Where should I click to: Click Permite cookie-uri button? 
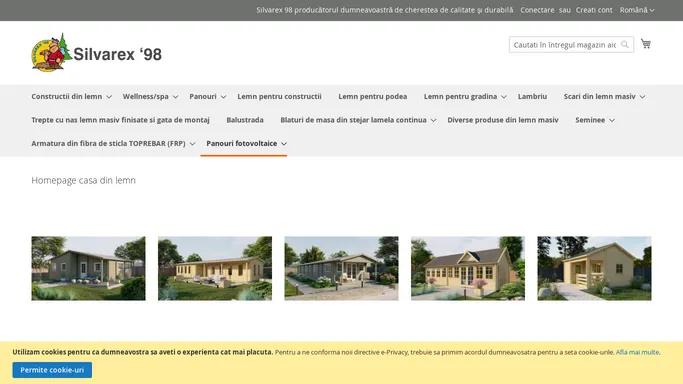(52, 370)
